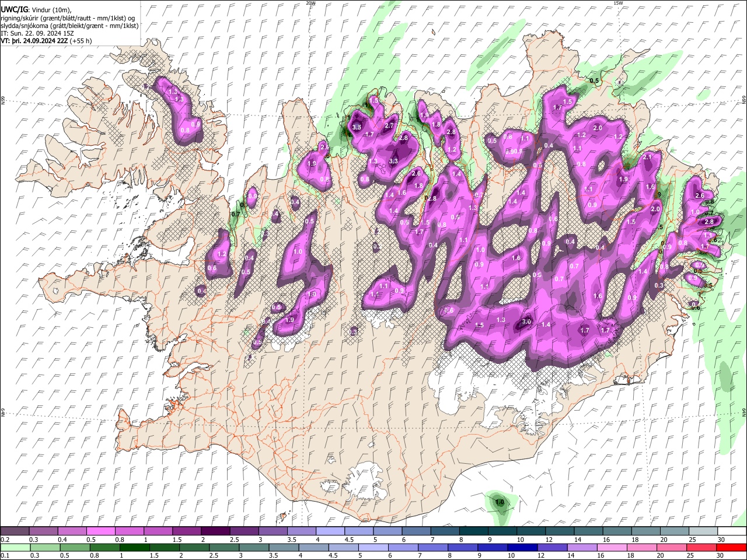Click the "IT: Sun. 22. 09. 2024 15Z" line
The height and width of the screenshot is (560, 747).
(37, 33)
